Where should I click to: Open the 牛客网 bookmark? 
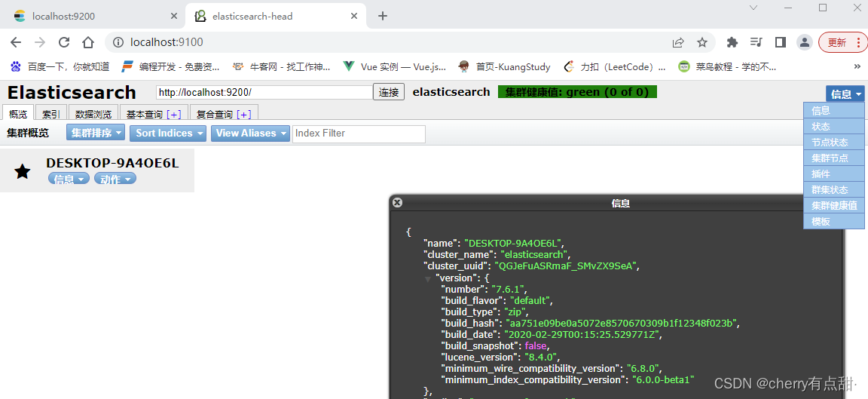[281, 67]
